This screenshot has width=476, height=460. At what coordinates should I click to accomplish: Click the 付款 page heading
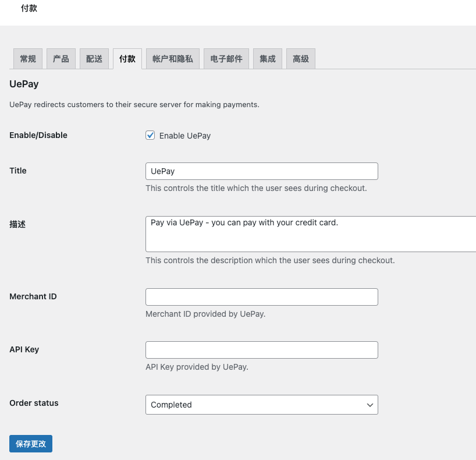pyautogui.click(x=29, y=8)
